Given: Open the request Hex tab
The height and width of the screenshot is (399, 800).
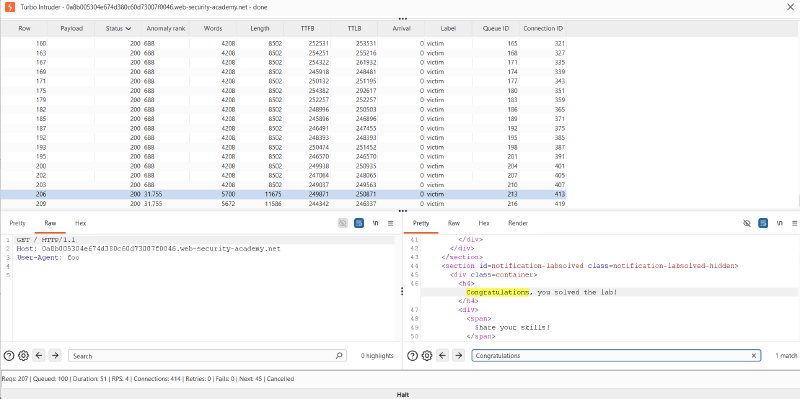Looking at the screenshot, I should click(80, 223).
